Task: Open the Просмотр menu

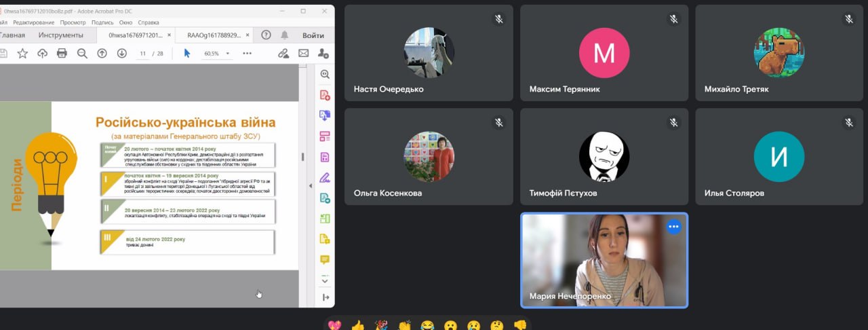Action: pyautogui.click(x=73, y=22)
